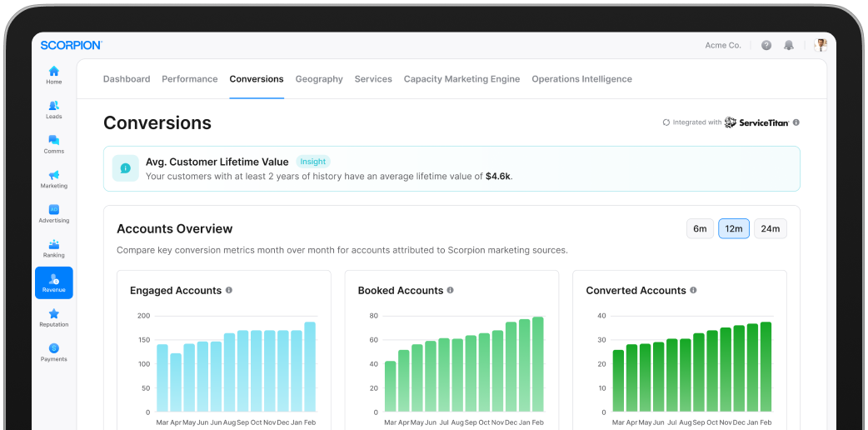Open the Operations Intelligence tab
The height and width of the screenshot is (430, 868).
[581, 79]
